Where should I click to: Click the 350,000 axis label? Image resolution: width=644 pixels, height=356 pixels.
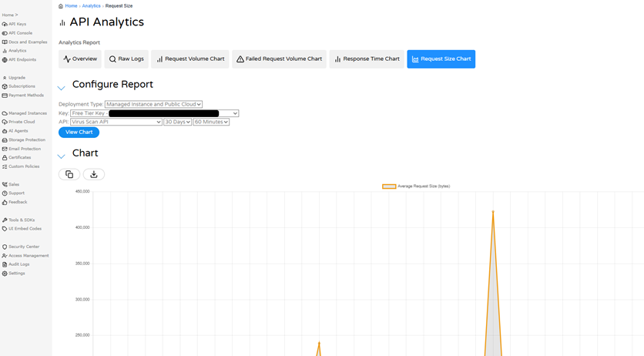[82, 264]
